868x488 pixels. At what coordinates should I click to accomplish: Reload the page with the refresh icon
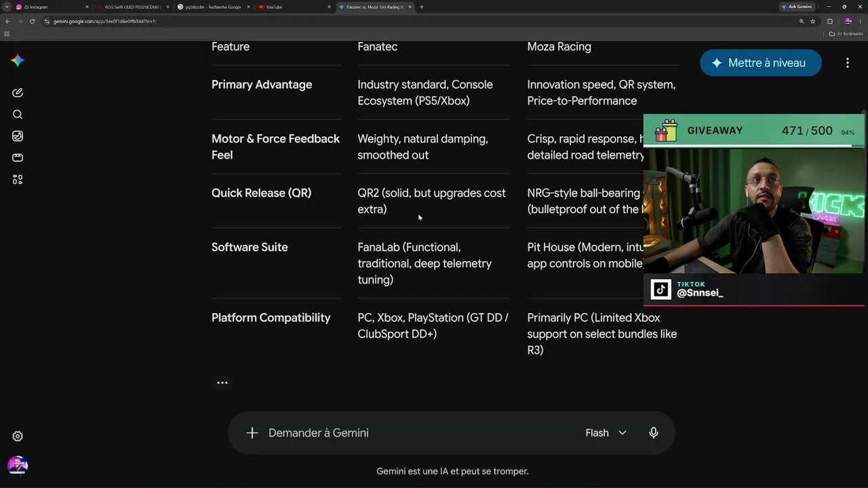click(x=32, y=21)
